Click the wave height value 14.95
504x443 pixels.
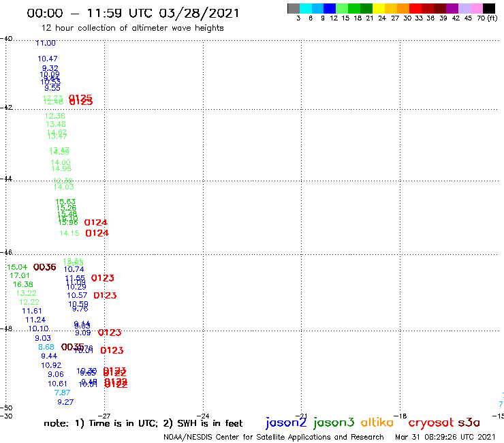[61, 168]
